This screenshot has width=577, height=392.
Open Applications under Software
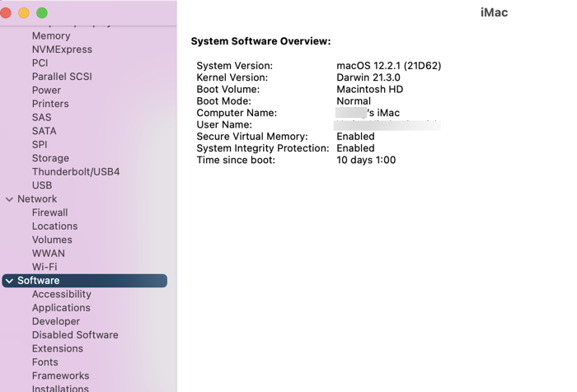(x=61, y=308)
